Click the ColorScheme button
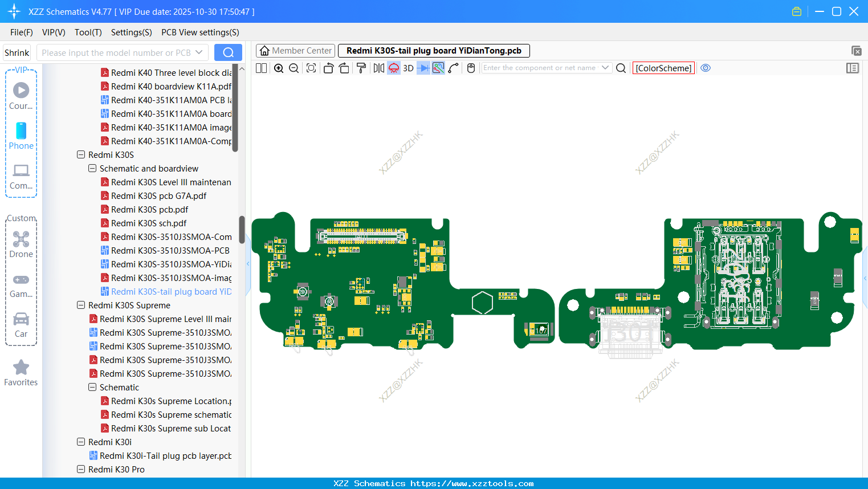This screenshot has width=868, height=489. tap(663, 68)
